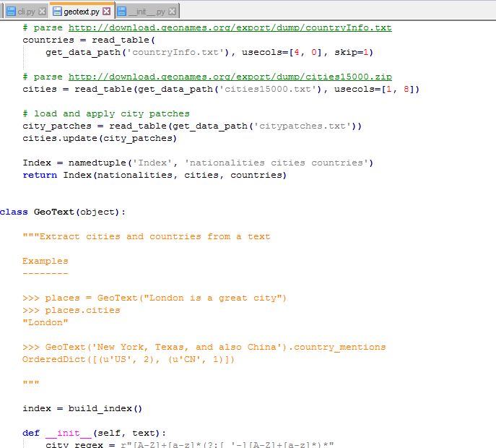Click the 'cities.update(city_patches)' line
Screen dimensions: 496x448
point(100,138)
